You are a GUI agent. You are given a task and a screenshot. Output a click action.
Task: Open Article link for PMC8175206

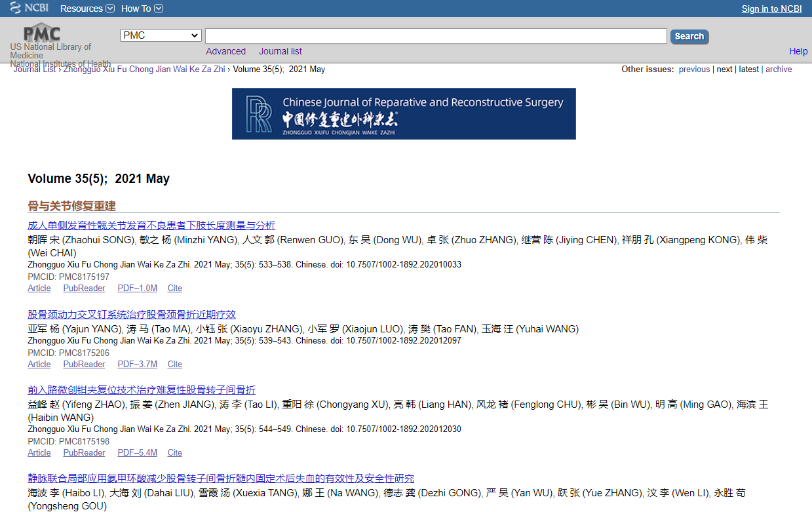tap(39, 364)
